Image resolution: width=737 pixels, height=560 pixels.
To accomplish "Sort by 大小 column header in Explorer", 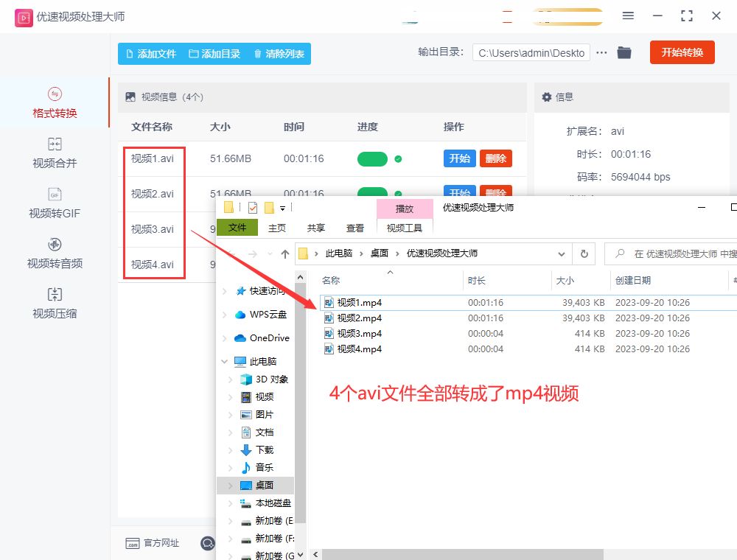I will tap(565, 281).
